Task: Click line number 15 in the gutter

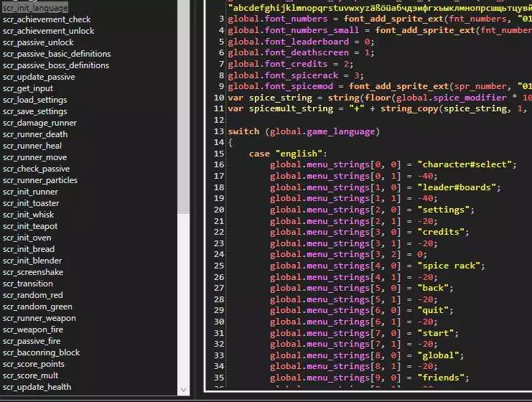Action: click(x=219, y=154)
